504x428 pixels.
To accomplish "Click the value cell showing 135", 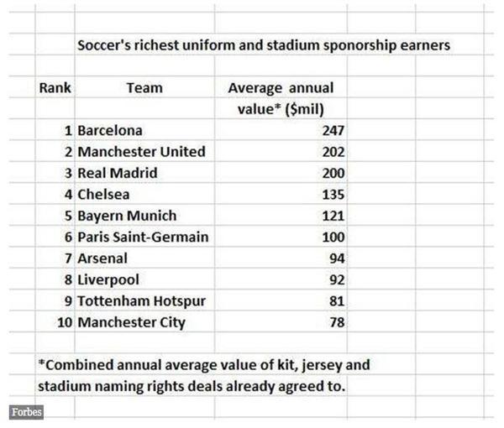I will click(333, 194).
